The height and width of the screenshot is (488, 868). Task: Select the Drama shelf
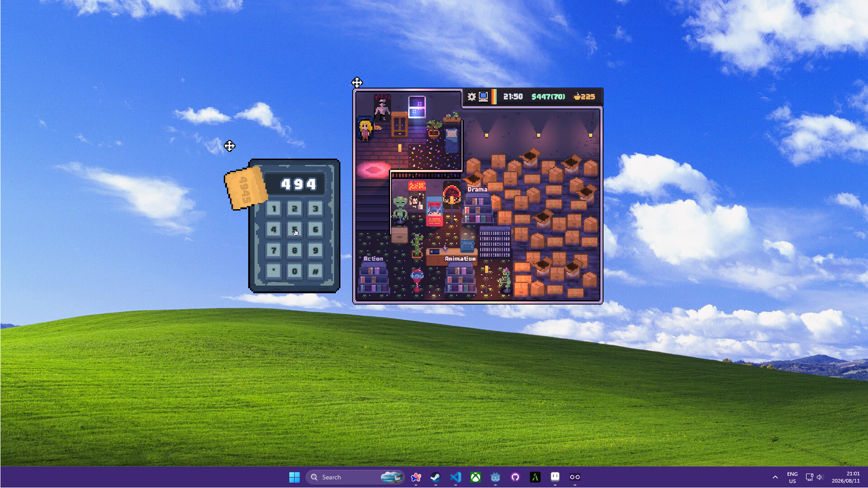click(x=478, y=209)
